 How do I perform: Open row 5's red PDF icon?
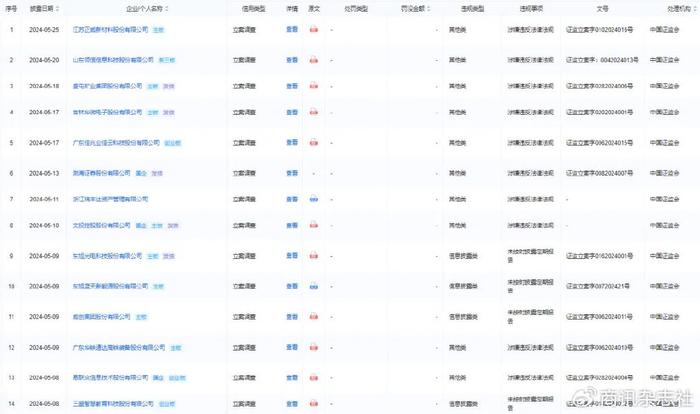314,142
